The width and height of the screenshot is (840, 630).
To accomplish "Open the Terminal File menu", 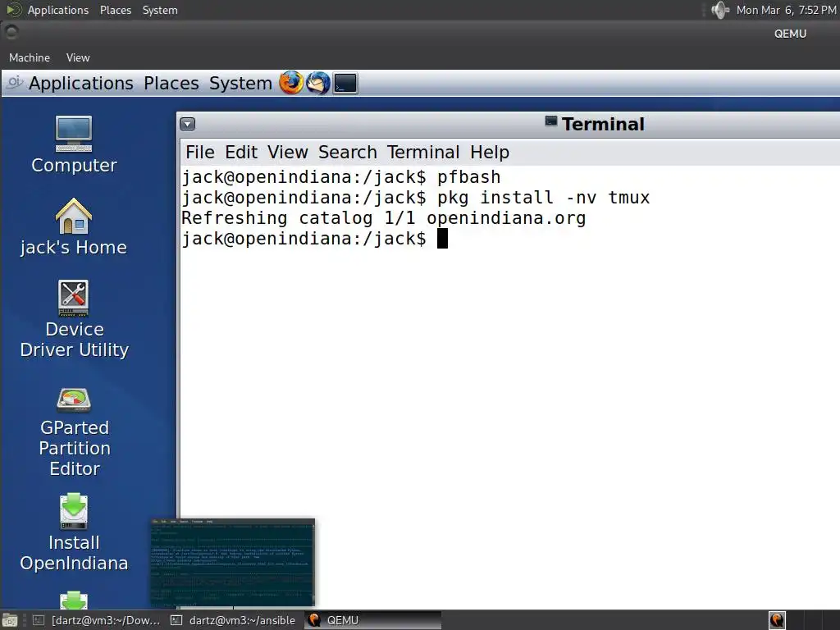I will coord(200,152).
